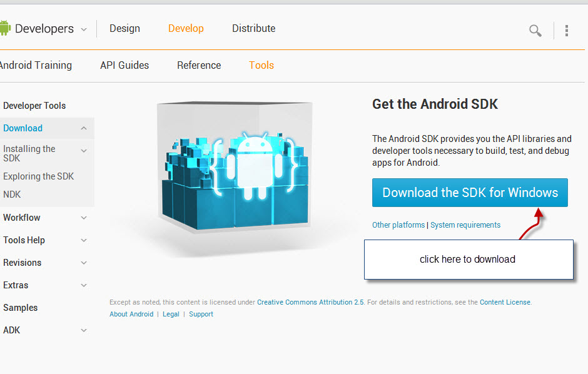Image resolution: width=588 pixels, height=374 pixels.
Task: Expand the Installing the SDK entry
Action: (x=83, y=150)
